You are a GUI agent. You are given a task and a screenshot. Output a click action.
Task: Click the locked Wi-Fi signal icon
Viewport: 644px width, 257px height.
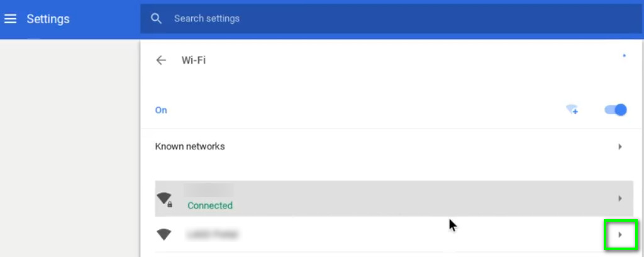pyautogui.click(x=165, y=199)
